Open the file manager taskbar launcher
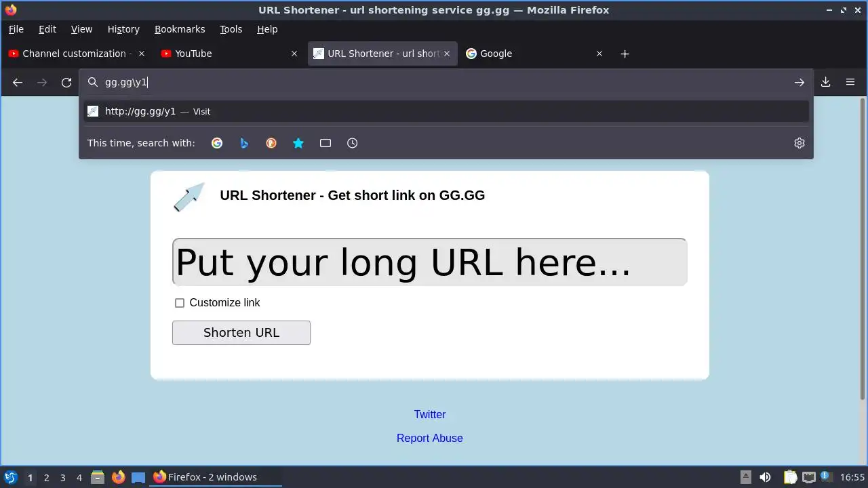 pos(98,477)
